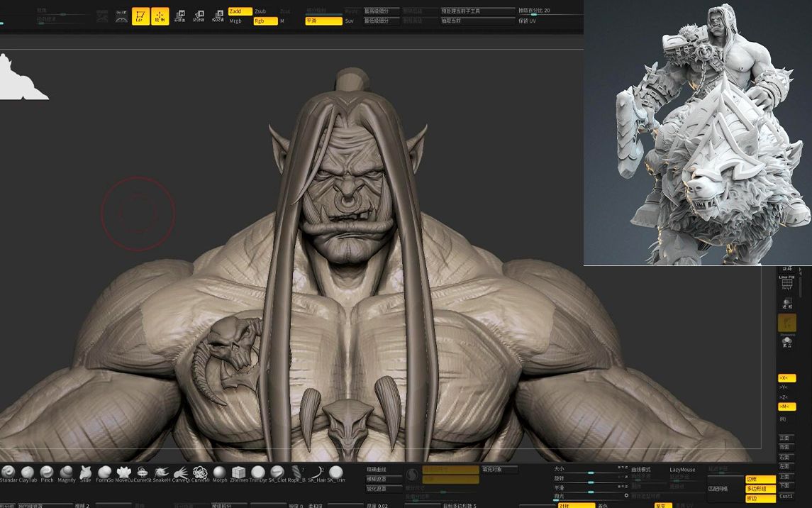Click 填充对象 fill object button
Image resolution: width=812 pixels, height=508 pixels.
coord(499,469)
